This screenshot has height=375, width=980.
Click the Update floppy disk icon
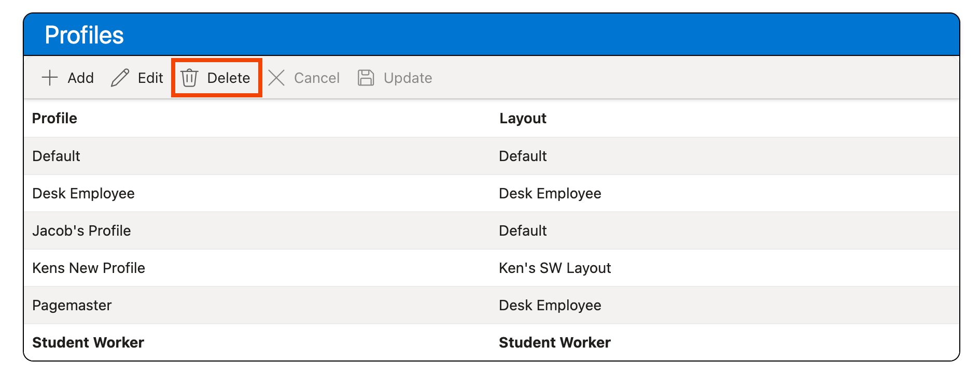point(366,78)
